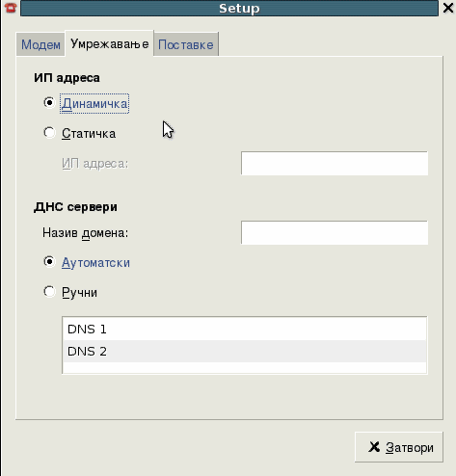Select the Умрежавање tab
The height and width of the screenshot is (476, 456).
tap(109, 43)
